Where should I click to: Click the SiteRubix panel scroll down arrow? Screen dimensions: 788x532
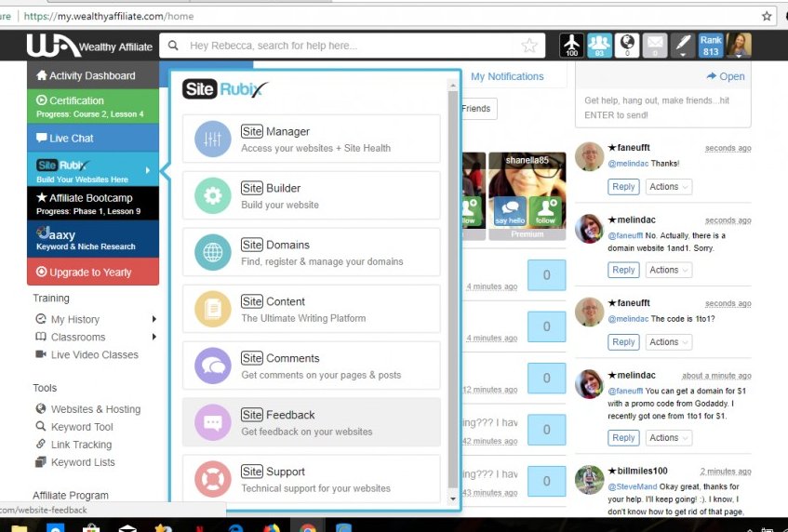click(x=453, y=499)
